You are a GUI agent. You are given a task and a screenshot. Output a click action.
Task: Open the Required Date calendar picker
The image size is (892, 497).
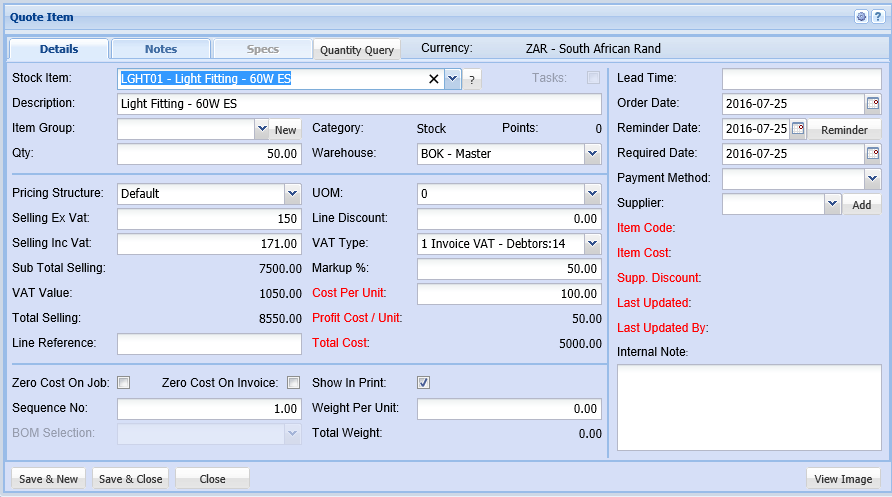(872, 154)
